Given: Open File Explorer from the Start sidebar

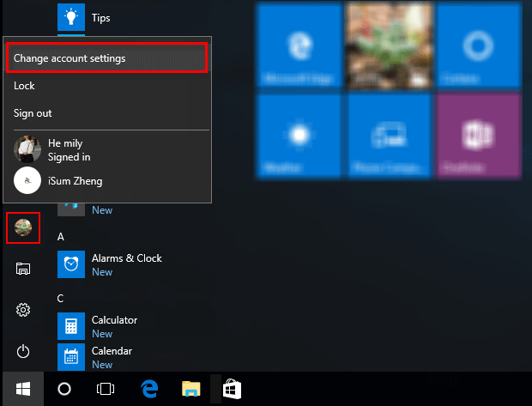Looking at the screenshot, I should pos(24,269).
